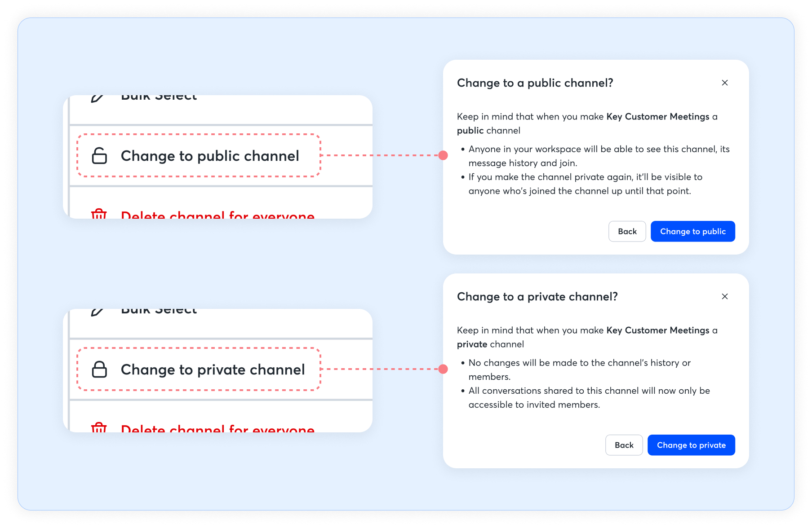Click the pencil icon in the upper menu
The height and width of the screenshot is (528, 812).
(x=97, y=98)
